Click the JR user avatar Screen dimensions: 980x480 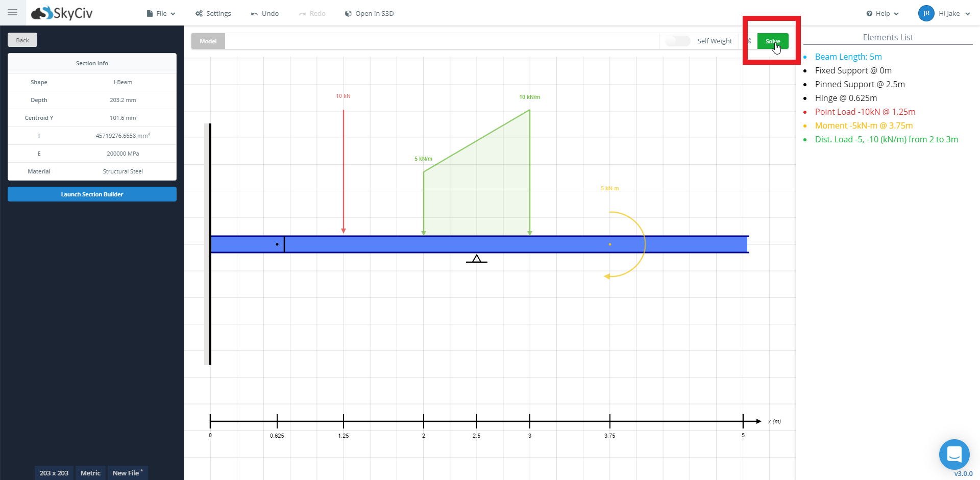pos(926,13)
